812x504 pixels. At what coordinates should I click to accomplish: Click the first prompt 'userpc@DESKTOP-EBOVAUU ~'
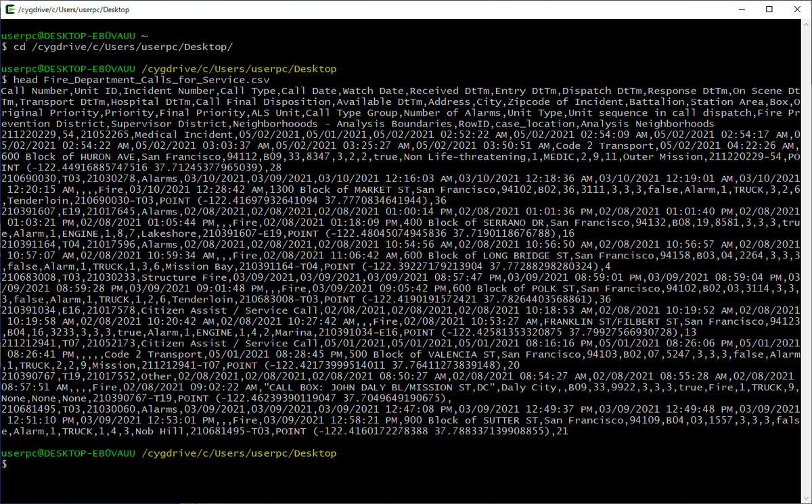[75, 36]
